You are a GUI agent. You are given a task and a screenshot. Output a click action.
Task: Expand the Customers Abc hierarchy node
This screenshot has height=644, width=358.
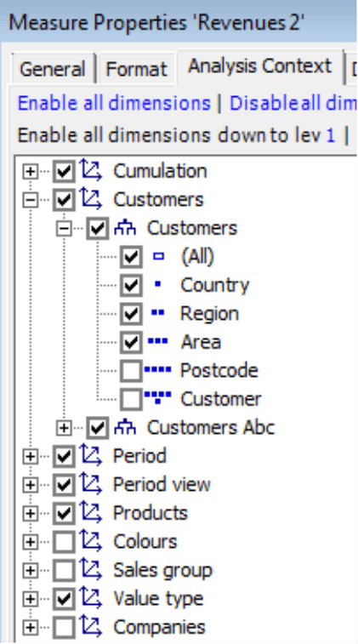pyautogui.click(x=64, y=428)
